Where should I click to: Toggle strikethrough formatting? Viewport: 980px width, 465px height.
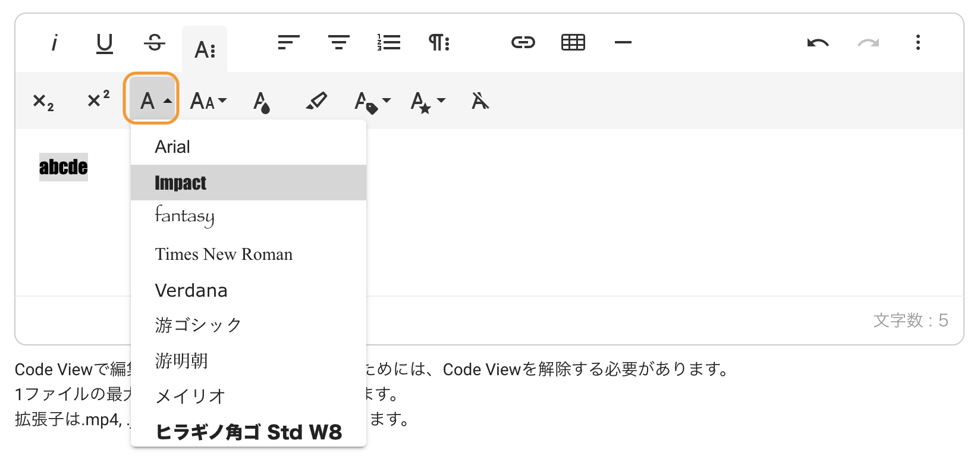click(x=155, y=43)
